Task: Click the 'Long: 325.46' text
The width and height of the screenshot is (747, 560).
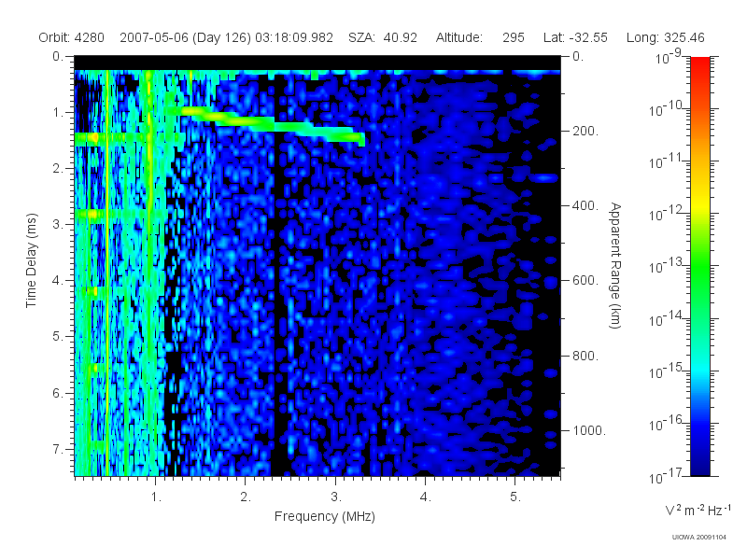Action: (x=666, y=37)
